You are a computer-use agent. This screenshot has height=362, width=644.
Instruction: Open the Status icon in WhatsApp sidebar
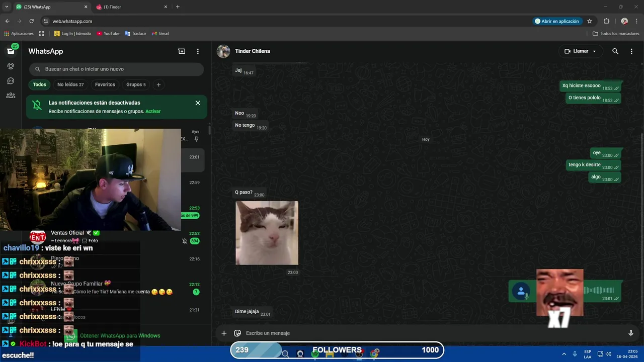[11, 66]
